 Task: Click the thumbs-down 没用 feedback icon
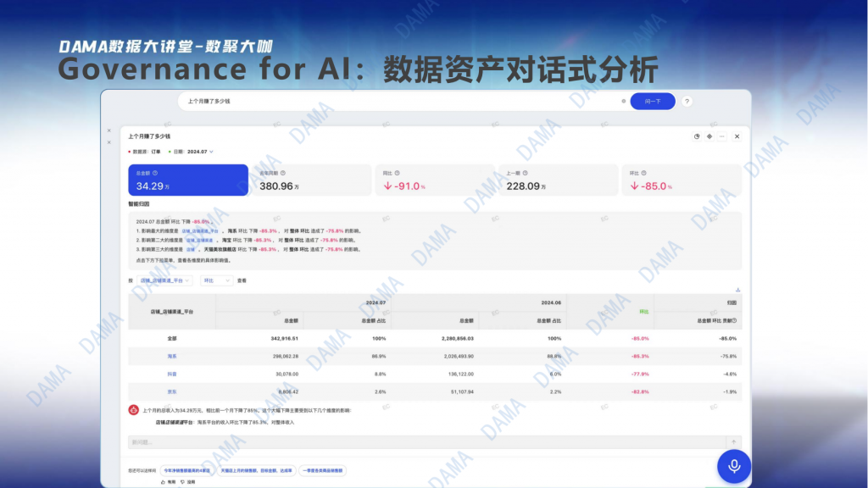(x=183, y=482)
